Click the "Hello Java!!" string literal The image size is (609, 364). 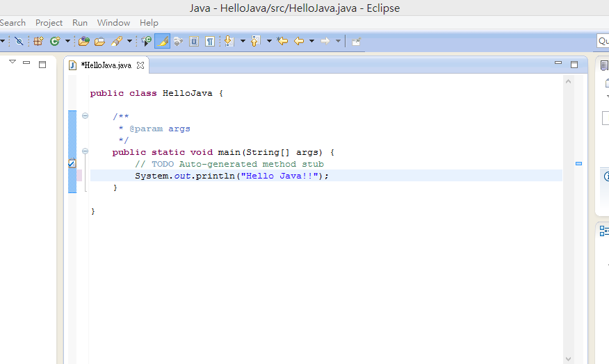279,176
